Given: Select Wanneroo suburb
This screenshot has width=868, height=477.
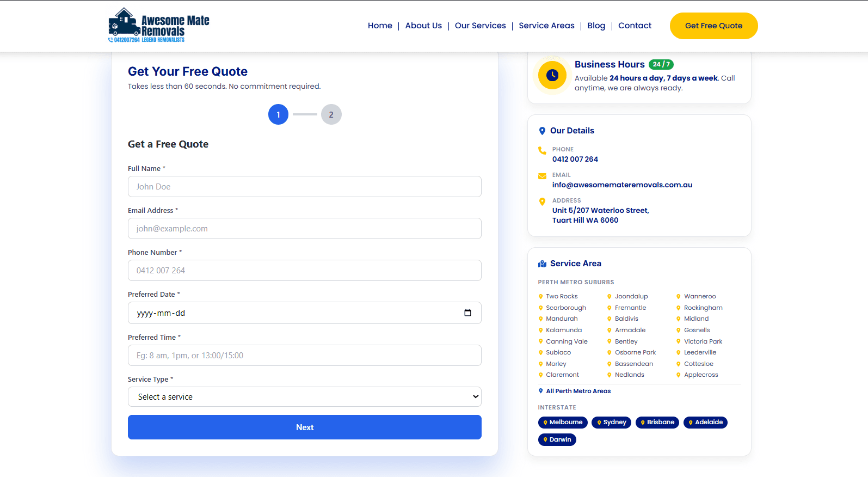Looking at the screenshot, I should tap(700, 296).
